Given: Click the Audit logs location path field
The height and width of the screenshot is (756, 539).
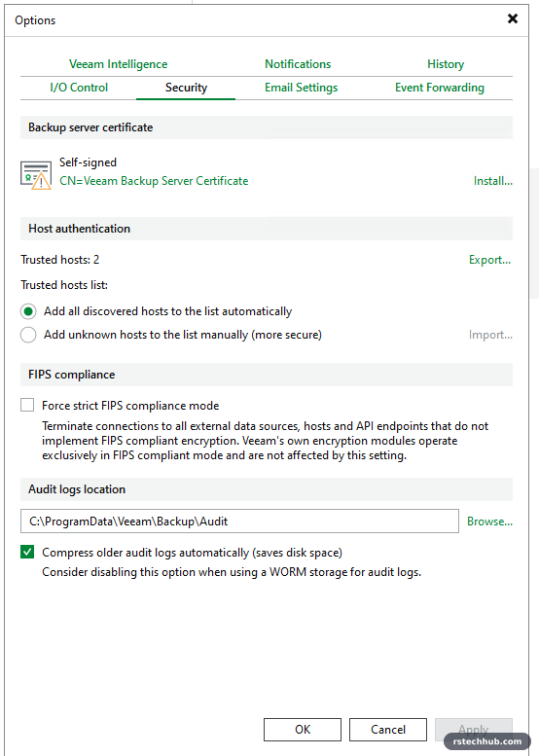Looking at the screenshot, I should click(239, 522).
